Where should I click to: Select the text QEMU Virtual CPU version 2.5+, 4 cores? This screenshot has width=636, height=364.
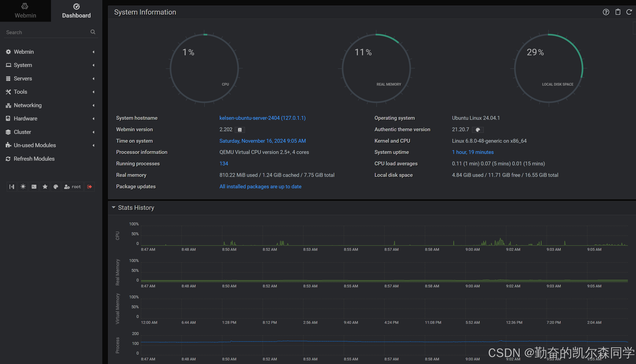[x=264, y=152]
